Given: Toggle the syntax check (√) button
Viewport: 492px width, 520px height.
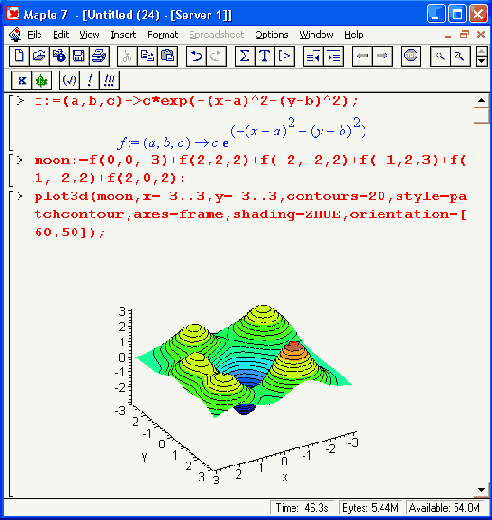Looking at the screenshot, I should click(69, 80).
